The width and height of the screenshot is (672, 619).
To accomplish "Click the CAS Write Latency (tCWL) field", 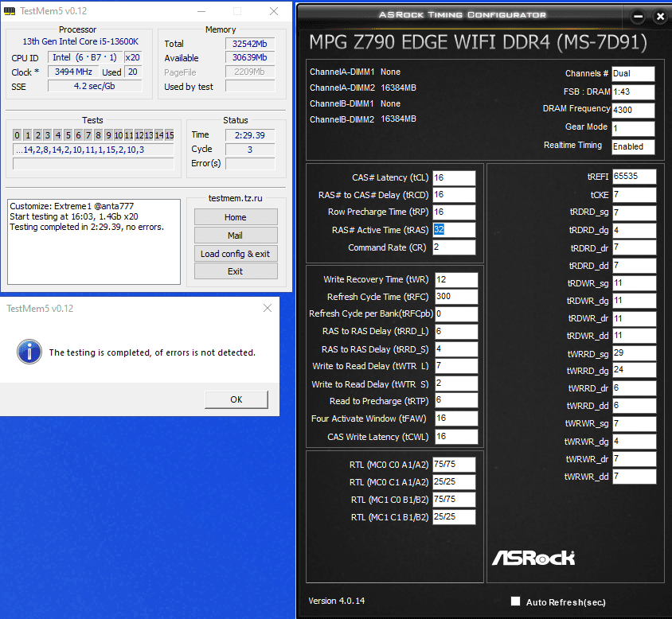I will (456, 437).
